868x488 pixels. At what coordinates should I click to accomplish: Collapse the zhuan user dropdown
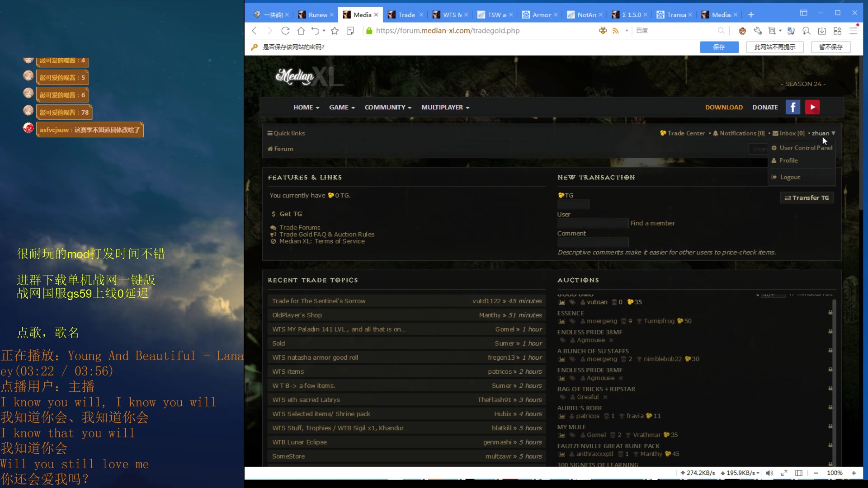[823, 133]
